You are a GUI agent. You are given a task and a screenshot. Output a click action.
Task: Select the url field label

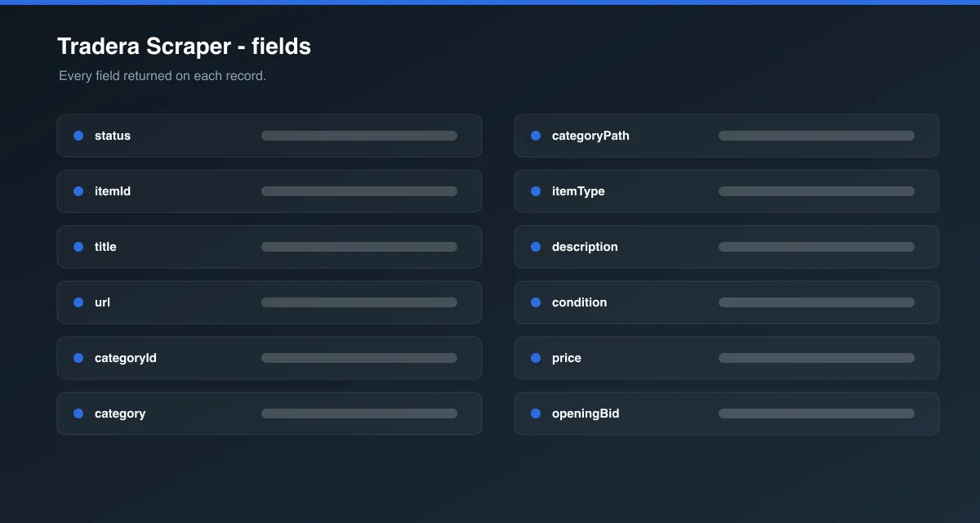pos(102,302)
